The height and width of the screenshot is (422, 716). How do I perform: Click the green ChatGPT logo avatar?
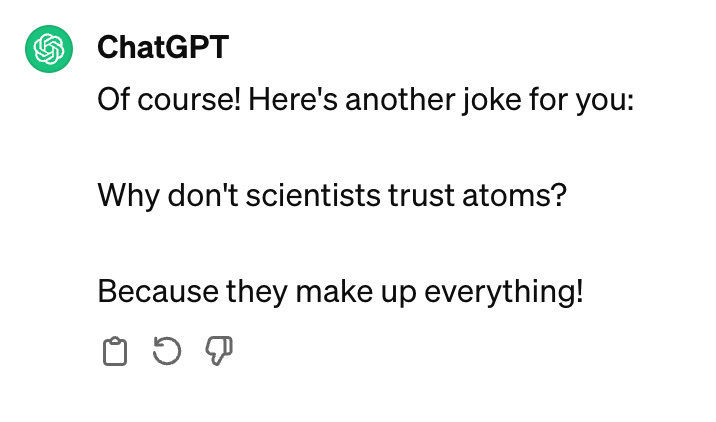(49, 48)
